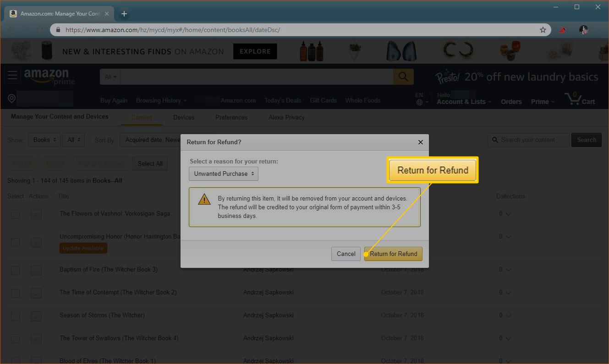
Task: Open the Show Books dropdown
Action: tap(44, 140)
